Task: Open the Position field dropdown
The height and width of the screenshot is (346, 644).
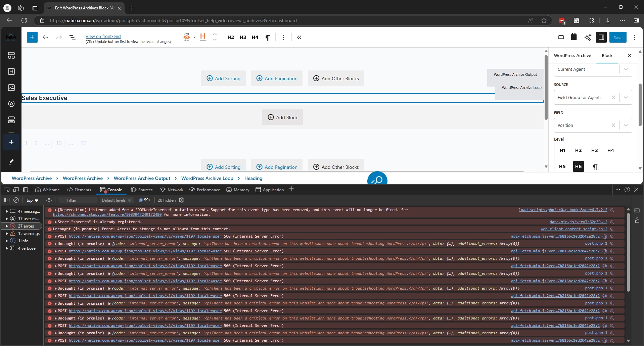Action: [626, 125]
